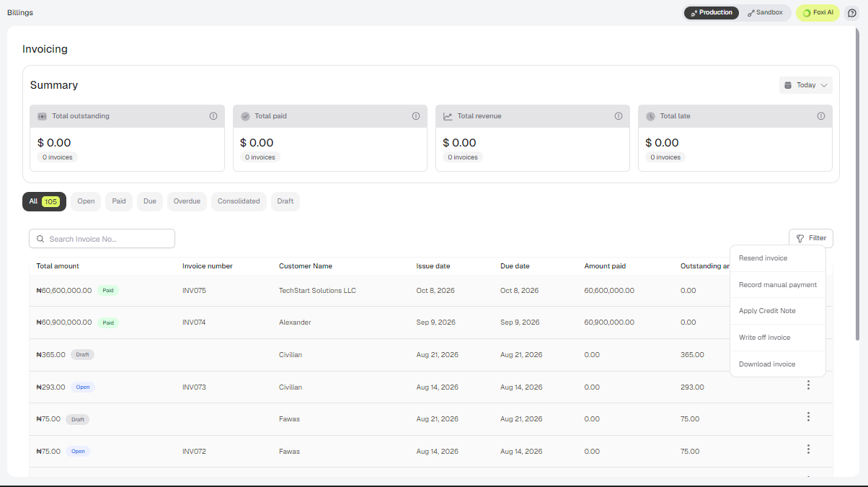Image resolution: width=868 pixels, height=487 pixels.
Task: Switch to Sandbox environment
Action: (x=765, y=12)
